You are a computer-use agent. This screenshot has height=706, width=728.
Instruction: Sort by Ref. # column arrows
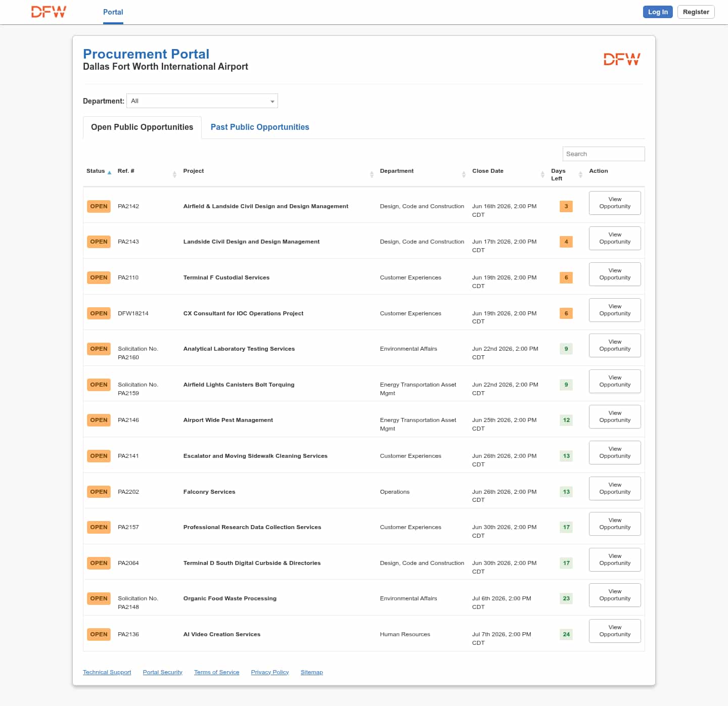point(174,174)
